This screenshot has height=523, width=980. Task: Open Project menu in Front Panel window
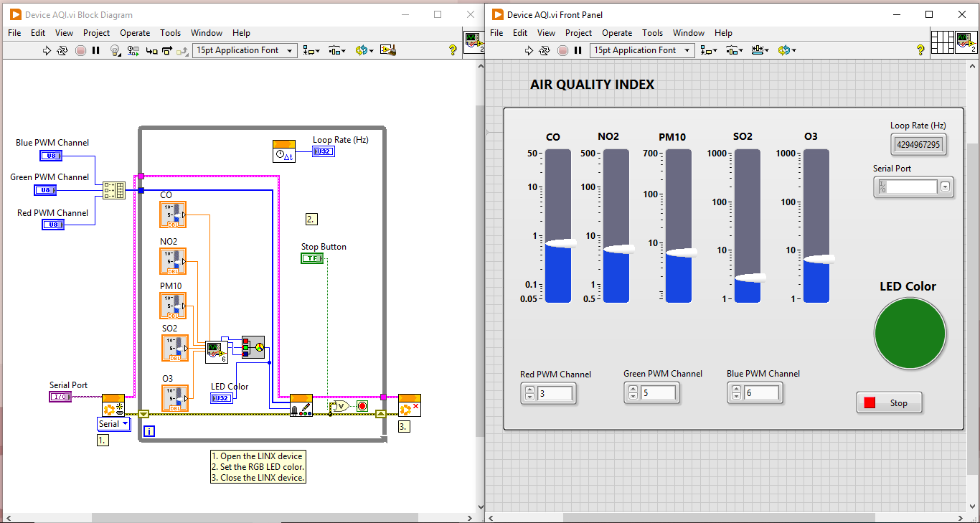(578, 33)
